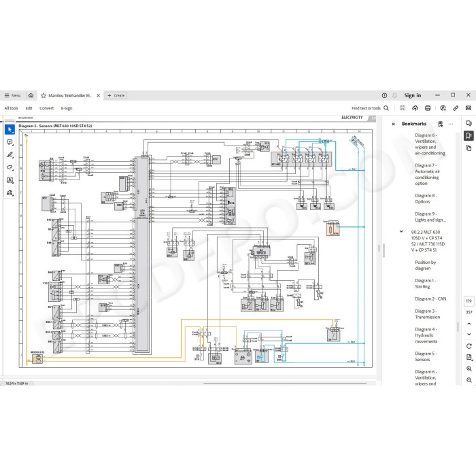Open the notifications bell icon

(394, 95)
